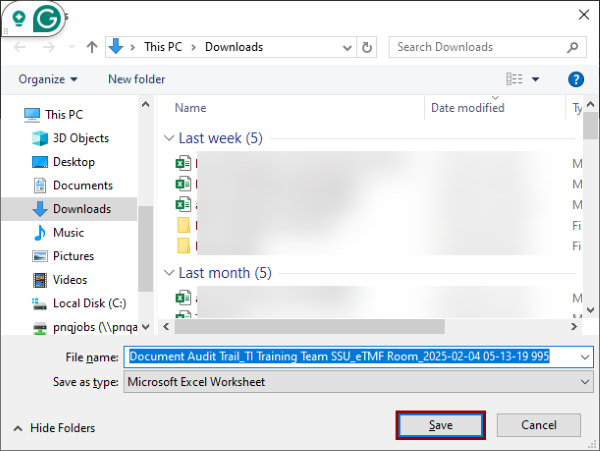Viewport: 600px width, 451px height.
Task: Click the Help question mark icon
Action: pyautogui.click(x=575, y=79)
